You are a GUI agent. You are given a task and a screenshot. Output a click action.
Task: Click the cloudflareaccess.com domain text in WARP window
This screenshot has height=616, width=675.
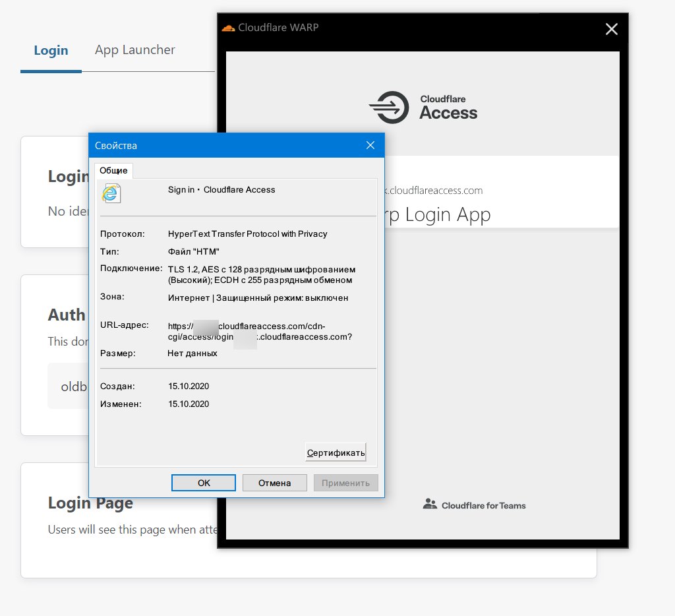pyautogui.click(x=434, y=191)
